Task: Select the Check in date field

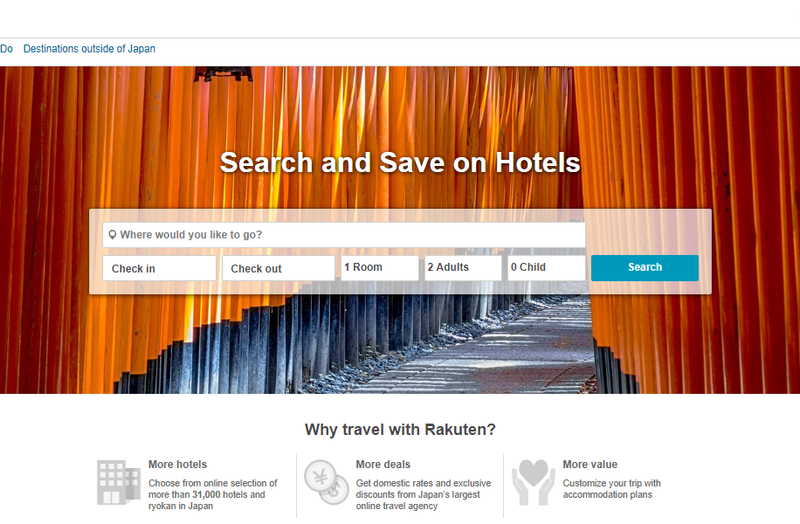Action: coord(159,268)
